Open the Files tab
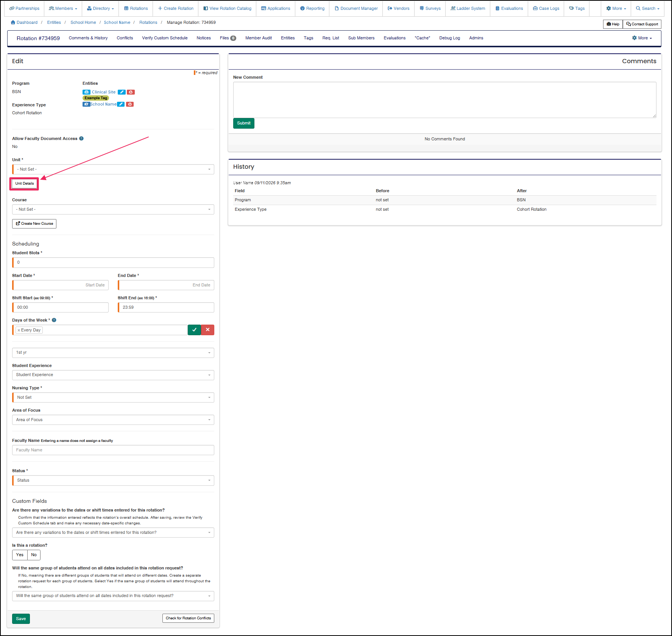The image size is (672, 636). pyautogui.click(x=228, y=38)
